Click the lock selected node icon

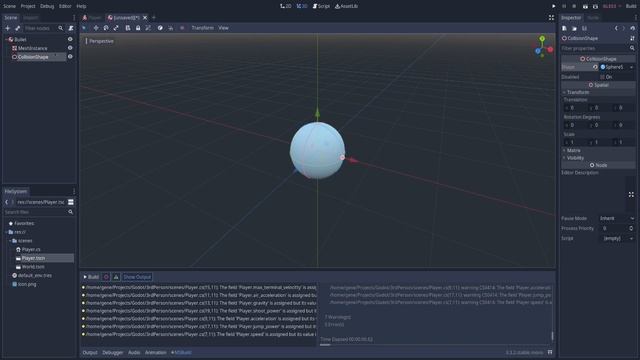click(x=138, y=28)
